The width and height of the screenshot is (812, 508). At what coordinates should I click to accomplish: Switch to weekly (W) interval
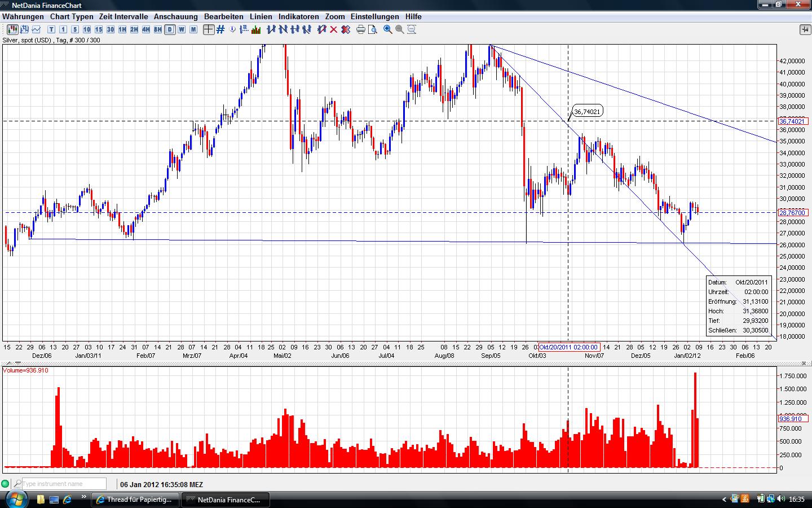coord(182,29)
